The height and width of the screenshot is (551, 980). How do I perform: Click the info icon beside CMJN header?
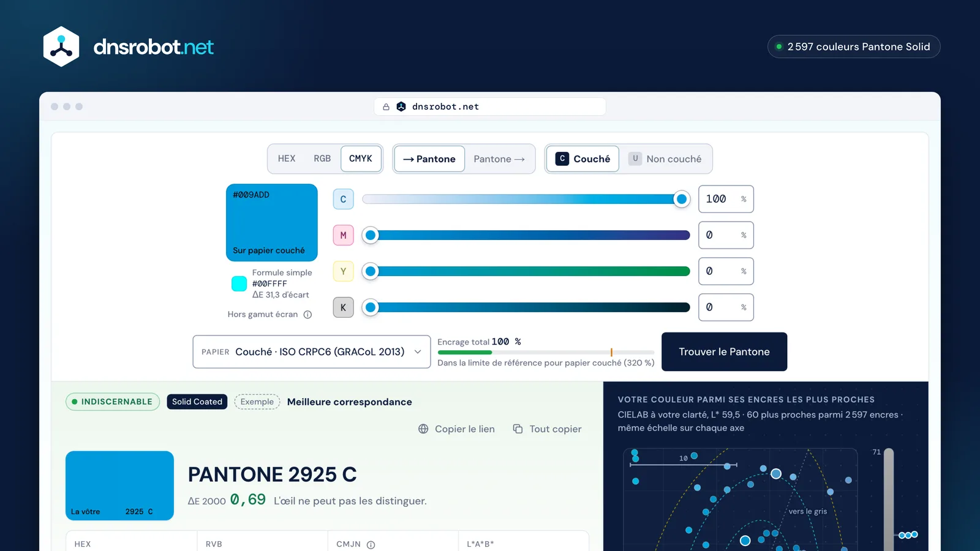(x=371, y=544)
